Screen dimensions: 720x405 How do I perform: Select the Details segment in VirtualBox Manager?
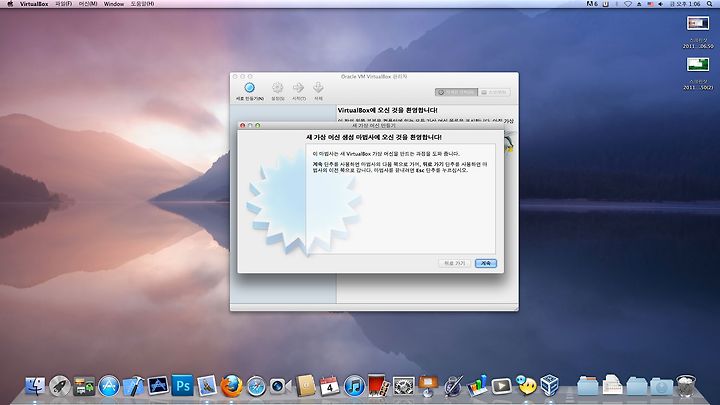tap(456, 92)
